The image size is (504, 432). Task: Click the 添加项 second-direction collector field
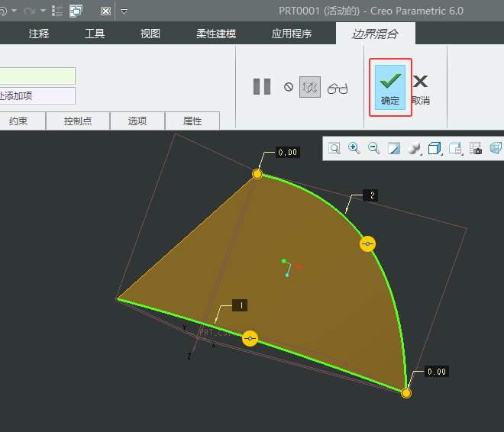(x=37, y=95)
